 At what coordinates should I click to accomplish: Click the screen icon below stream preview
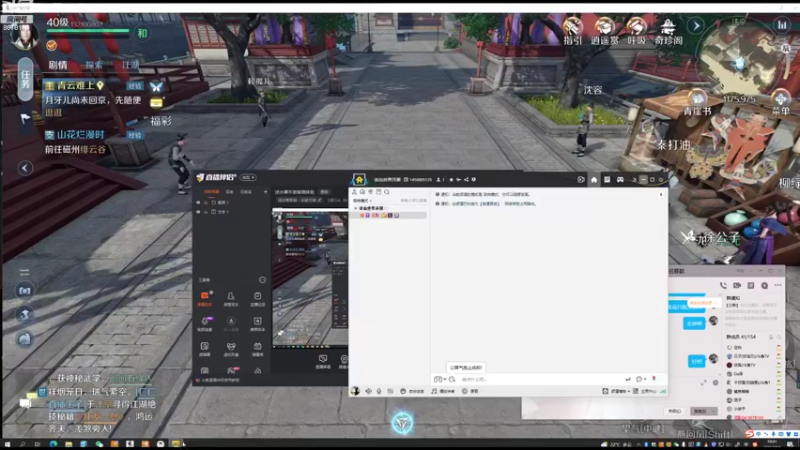coord(322,361)
